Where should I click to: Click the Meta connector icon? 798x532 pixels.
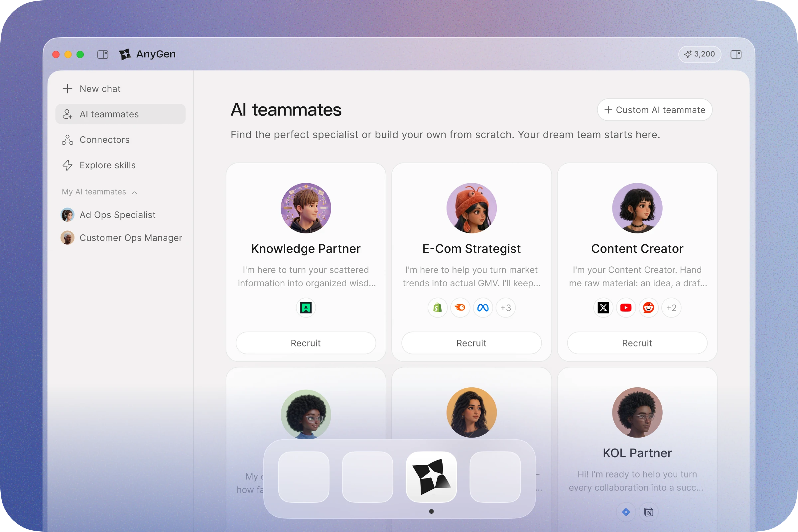(x=483, y=308)
